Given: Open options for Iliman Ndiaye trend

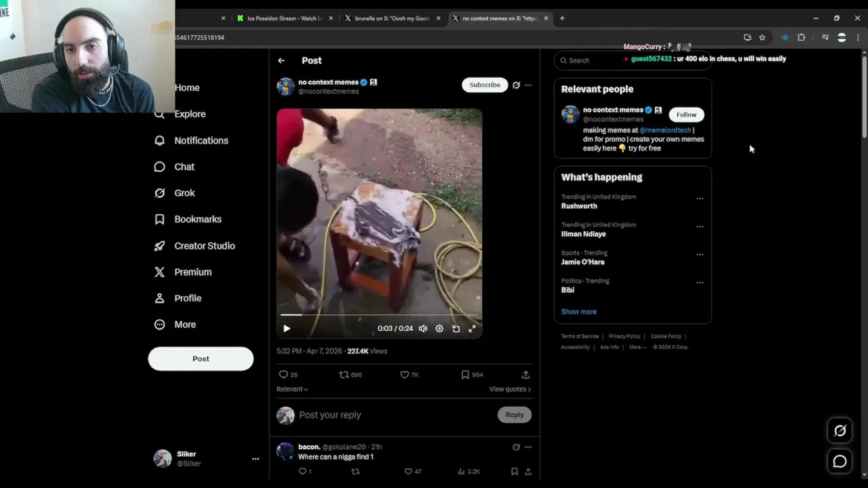Looking at the screenshot, I should 700,226.
